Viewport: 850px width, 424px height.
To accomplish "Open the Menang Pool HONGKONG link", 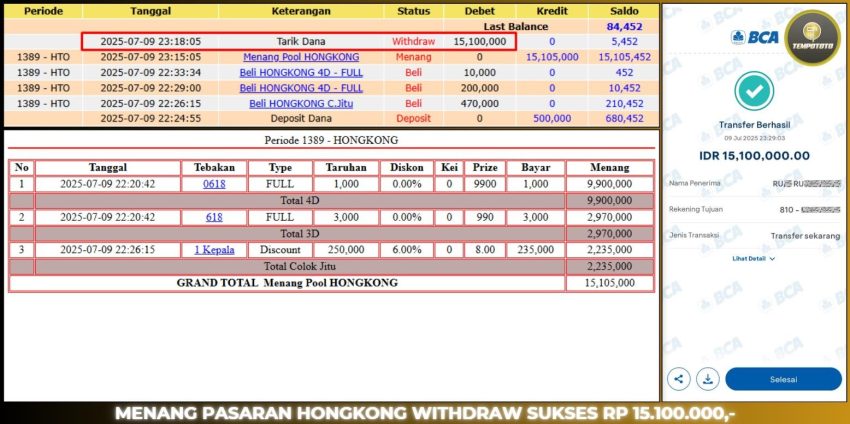I will tap(301, 57).
